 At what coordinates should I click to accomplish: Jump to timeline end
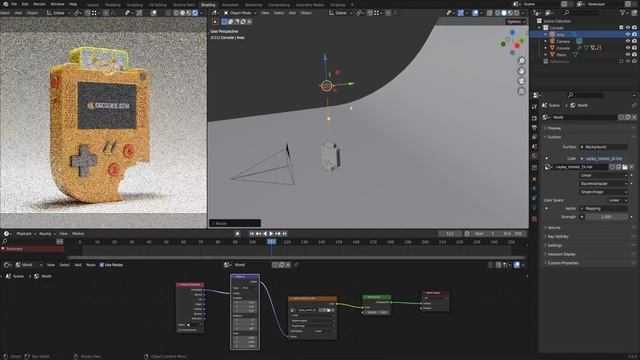284,234
